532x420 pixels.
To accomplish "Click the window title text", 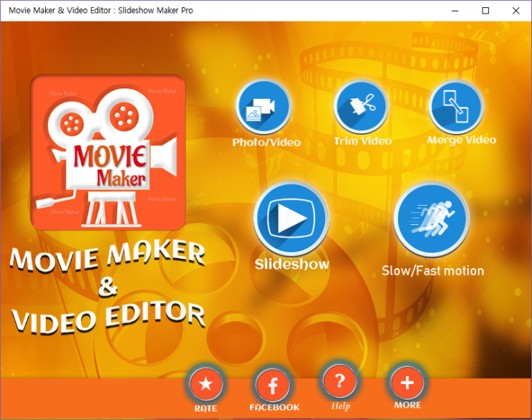I will 101,11.
